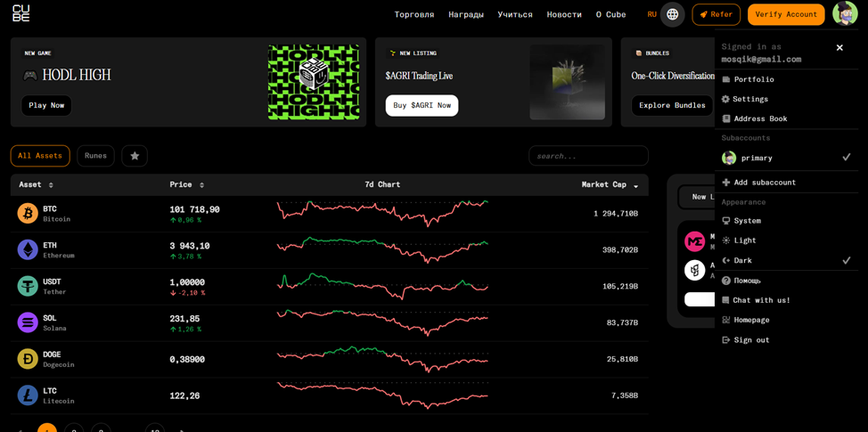The image size is (868, 432).
Task: Click the Dogecoin coin icon
Action: [28, 359]
